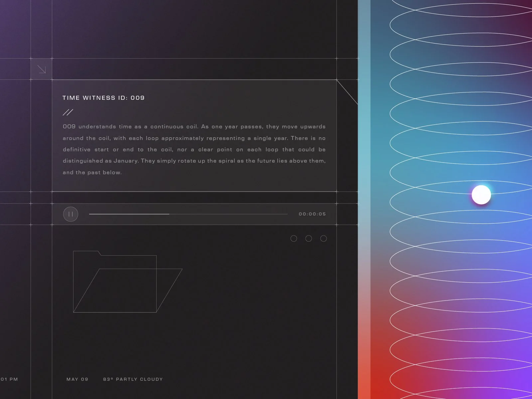Click the diagonal arrow icon box
The width and height of the screenshot is (532, 399).
[x=42, y=69]
